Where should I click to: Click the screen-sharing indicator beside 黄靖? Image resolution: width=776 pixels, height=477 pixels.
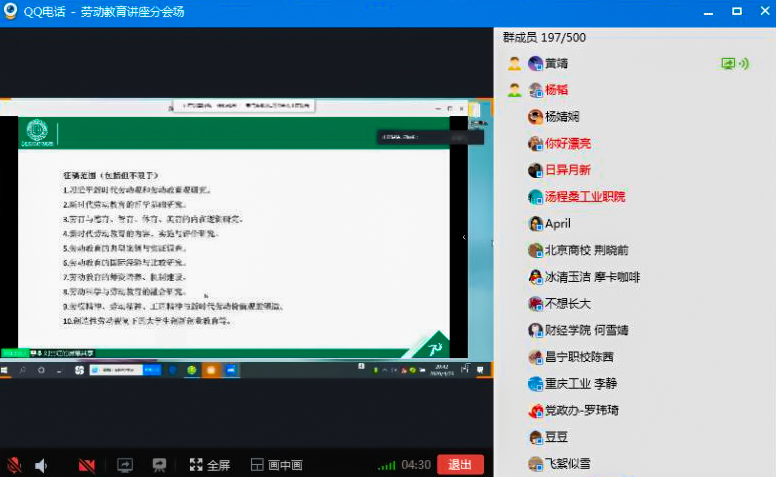[729, 63]
